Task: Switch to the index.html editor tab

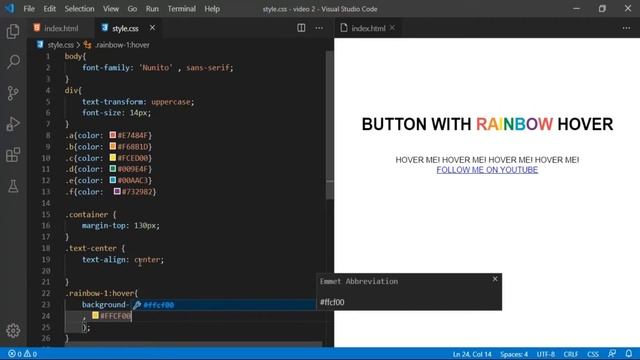Action: (x=61, y=28)
